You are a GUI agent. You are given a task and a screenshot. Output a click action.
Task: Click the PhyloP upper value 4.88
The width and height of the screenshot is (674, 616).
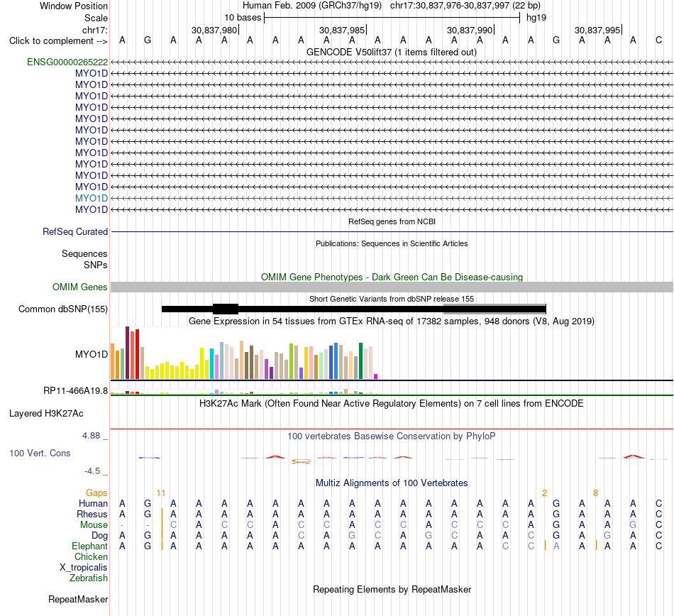tap(91, 436)
